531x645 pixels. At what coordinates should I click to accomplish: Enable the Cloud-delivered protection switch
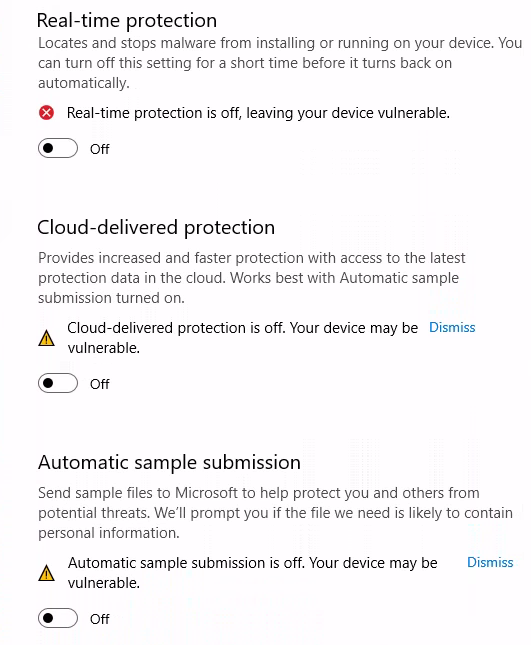click(58, 383)
